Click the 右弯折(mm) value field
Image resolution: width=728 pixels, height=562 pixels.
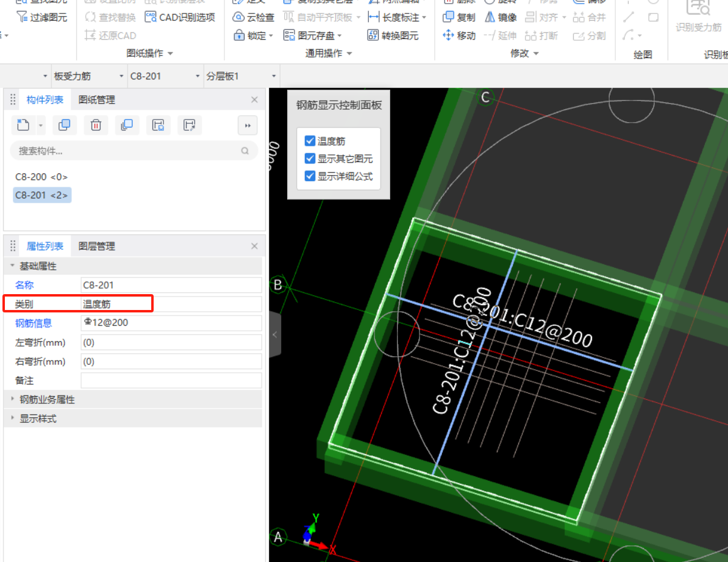[171, 362]
